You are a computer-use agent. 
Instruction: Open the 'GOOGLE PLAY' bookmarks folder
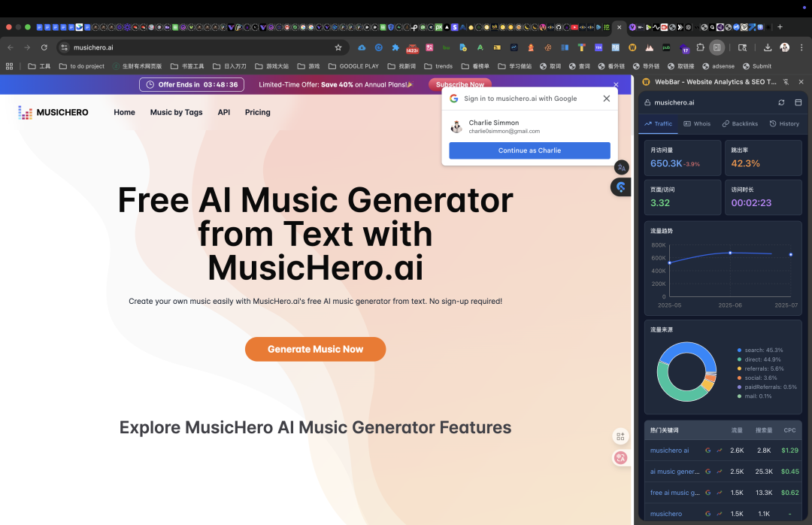coord(353,66)
